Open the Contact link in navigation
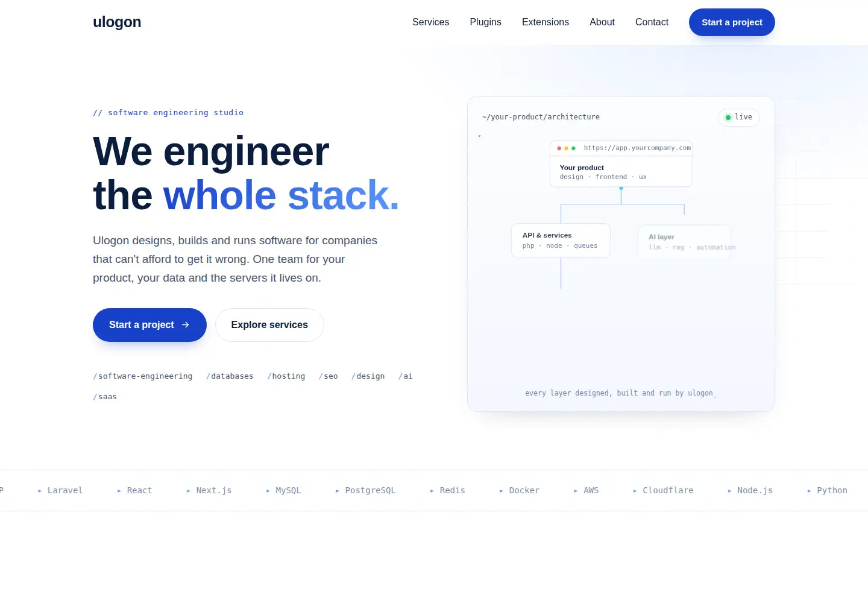Screen dimensions: 868x603 [x=652, y=22]
